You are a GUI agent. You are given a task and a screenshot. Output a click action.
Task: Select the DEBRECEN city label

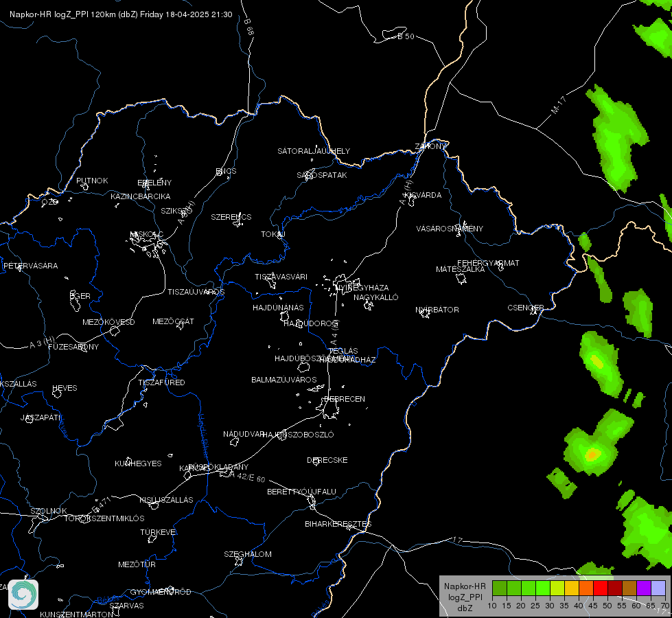(345, 399)
